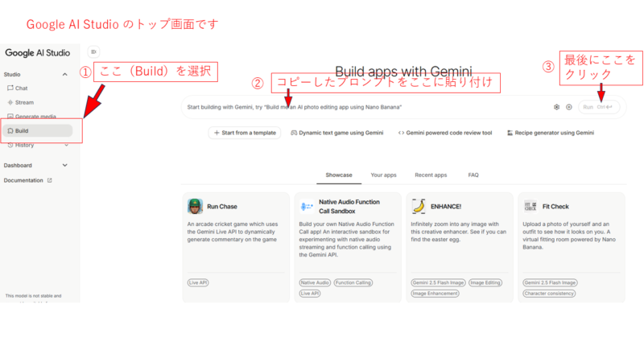Click the Start building with Gemini prompt field
This screenshot has width=644, height=362.
(362, 107)
